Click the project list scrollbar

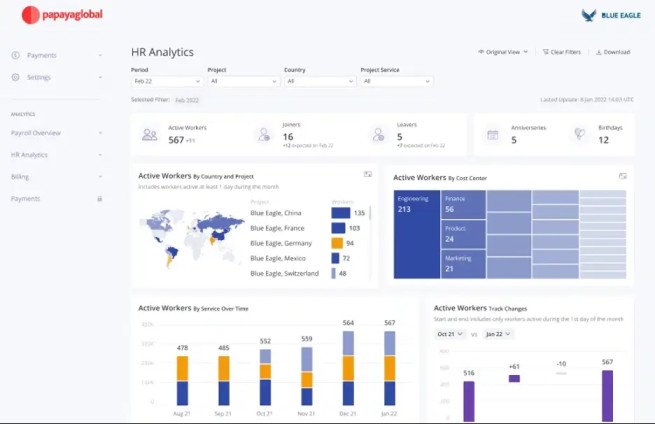[370, 213]
